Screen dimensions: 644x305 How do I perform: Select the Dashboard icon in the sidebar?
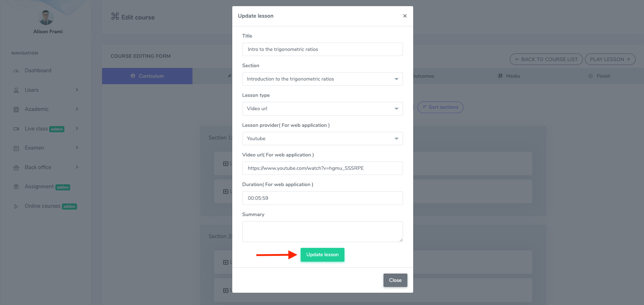16,70
